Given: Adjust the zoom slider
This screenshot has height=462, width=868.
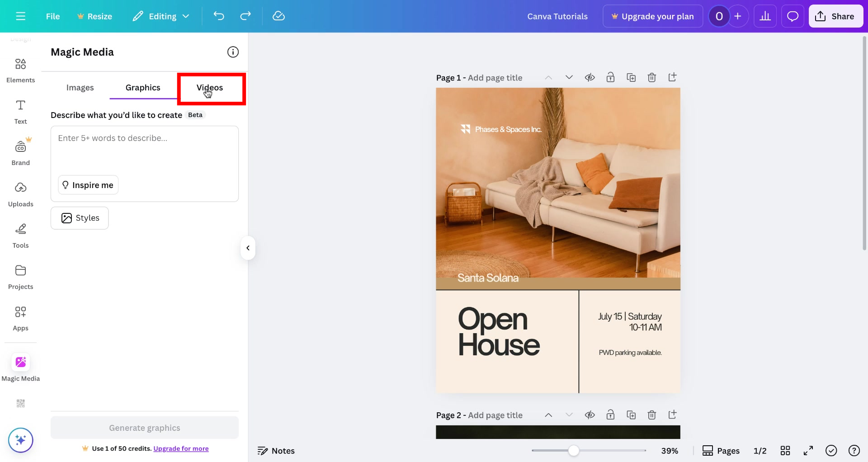Looking at the screenshot, I should [574, 450].
